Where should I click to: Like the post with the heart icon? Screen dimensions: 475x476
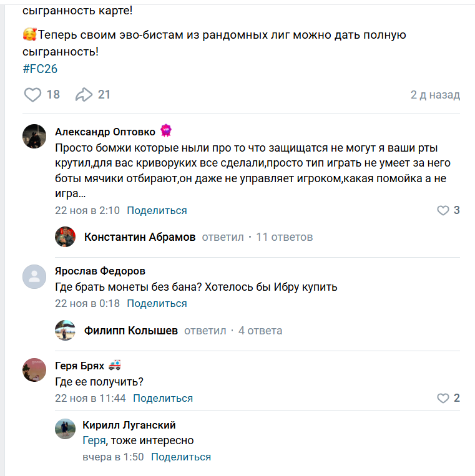tap(32, 95)
